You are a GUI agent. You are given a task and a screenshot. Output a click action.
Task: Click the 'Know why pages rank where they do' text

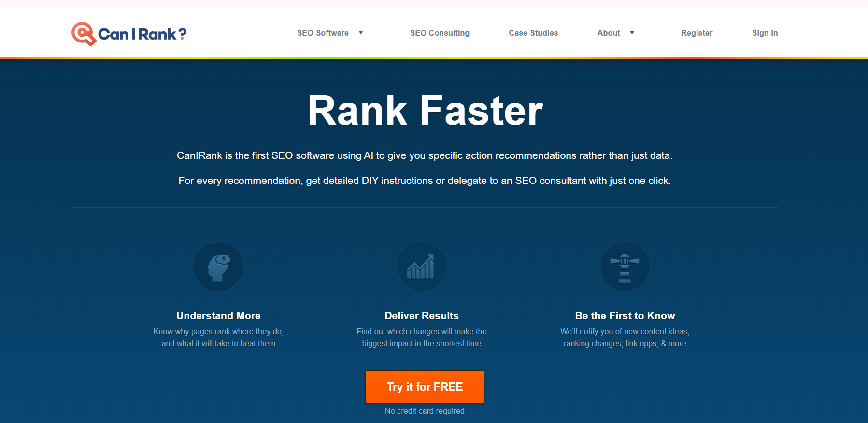tap(218, 331)
